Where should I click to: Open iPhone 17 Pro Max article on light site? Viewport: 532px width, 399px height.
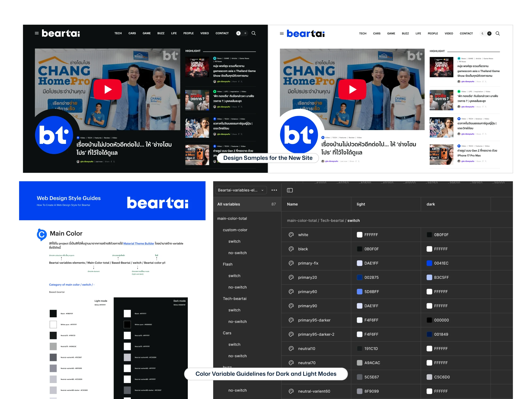(477, 153)
